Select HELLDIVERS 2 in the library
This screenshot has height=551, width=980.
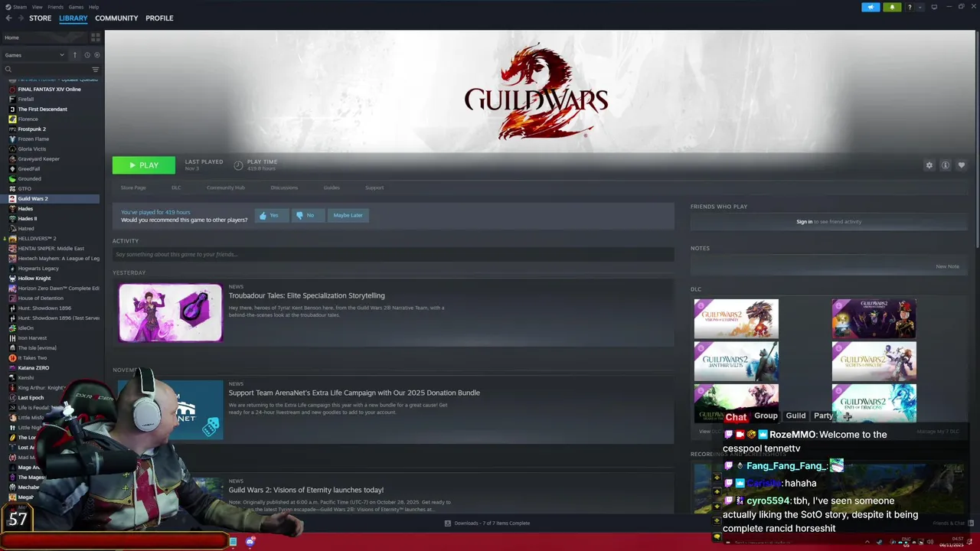[x=37, y=238]
